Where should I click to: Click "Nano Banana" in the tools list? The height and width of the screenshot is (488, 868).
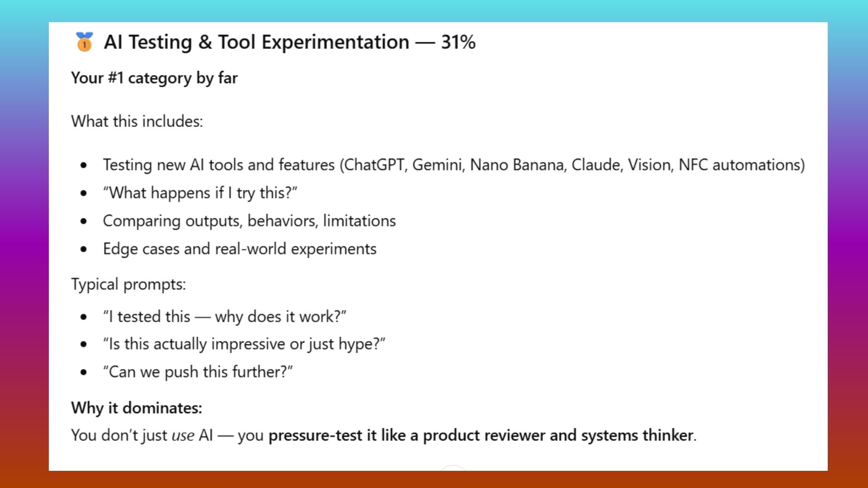(517, 165)
